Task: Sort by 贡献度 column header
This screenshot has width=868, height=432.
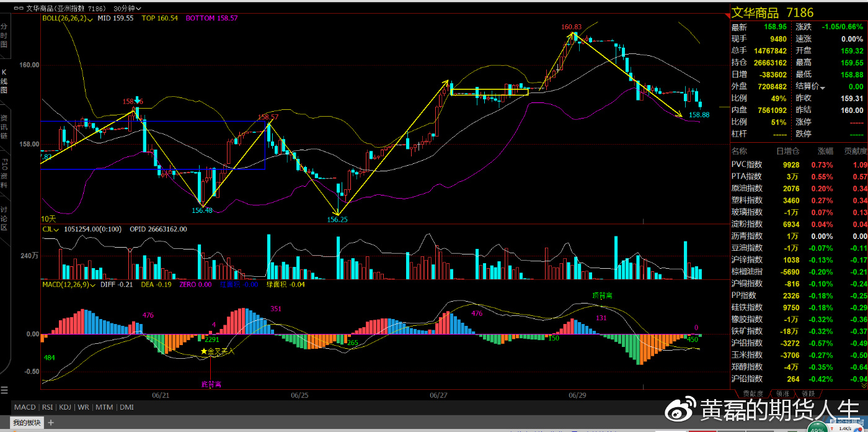Action: pyautogui.click(x=856, y=151)
